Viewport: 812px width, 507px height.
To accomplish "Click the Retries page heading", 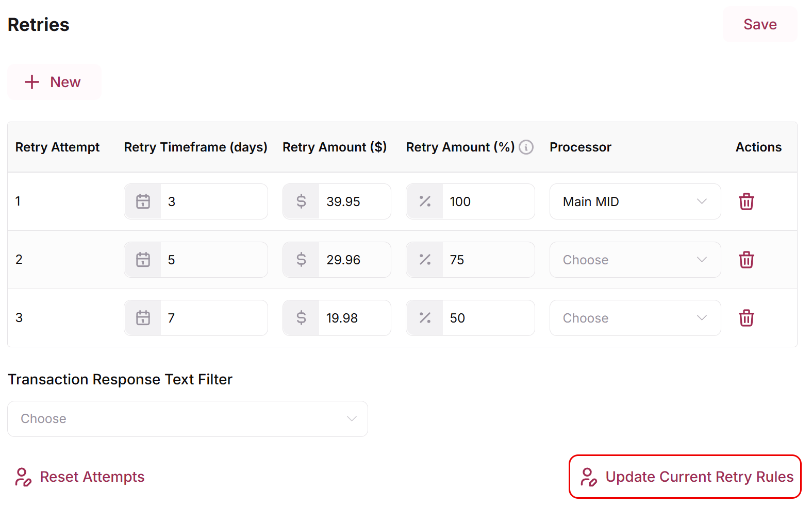I will 39,25.
